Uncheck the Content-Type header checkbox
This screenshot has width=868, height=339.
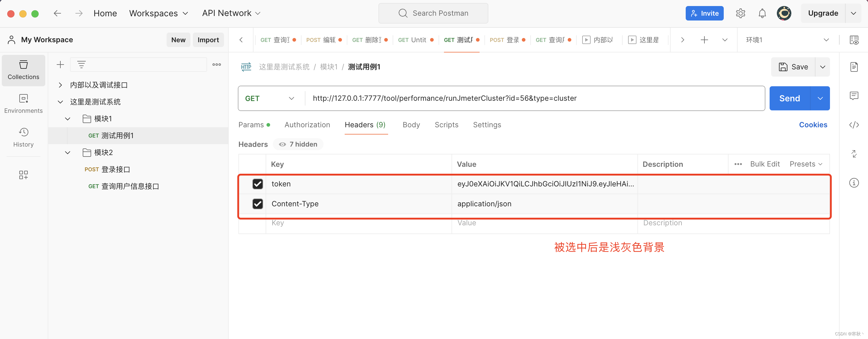257,204
